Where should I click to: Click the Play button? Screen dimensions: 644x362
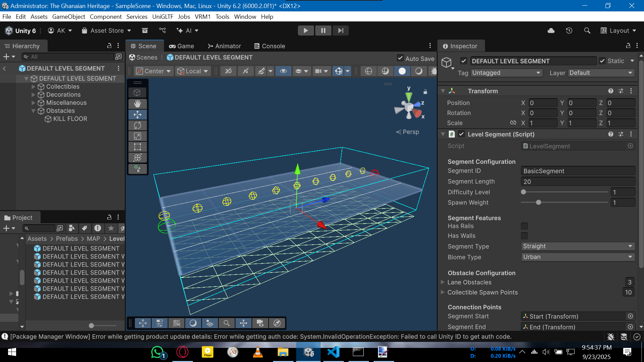(x=306, y=31)
